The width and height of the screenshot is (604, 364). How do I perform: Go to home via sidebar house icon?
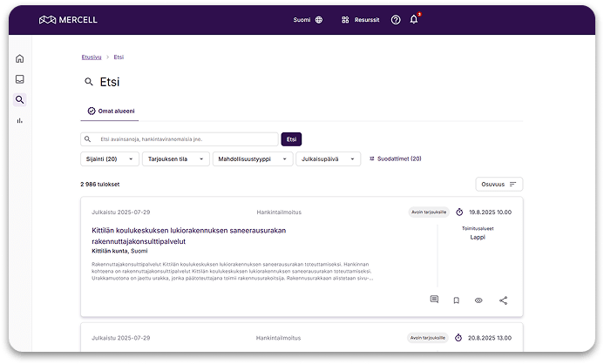point(20,58)
